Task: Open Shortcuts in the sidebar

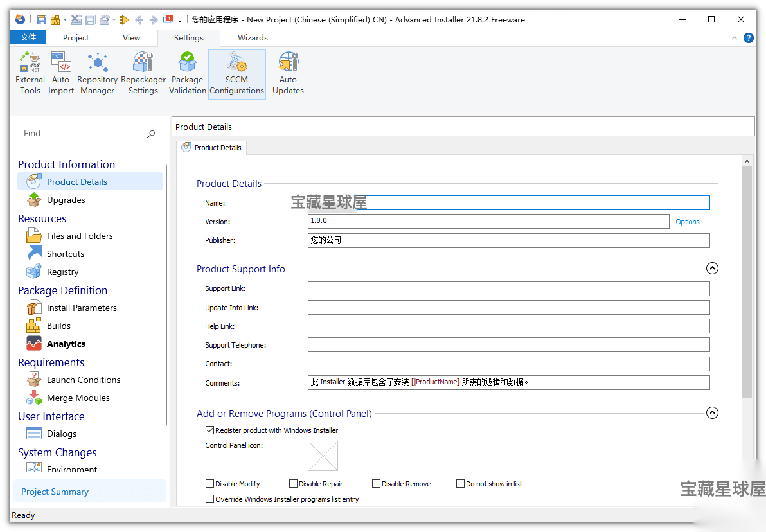Action: click(66, 254)
